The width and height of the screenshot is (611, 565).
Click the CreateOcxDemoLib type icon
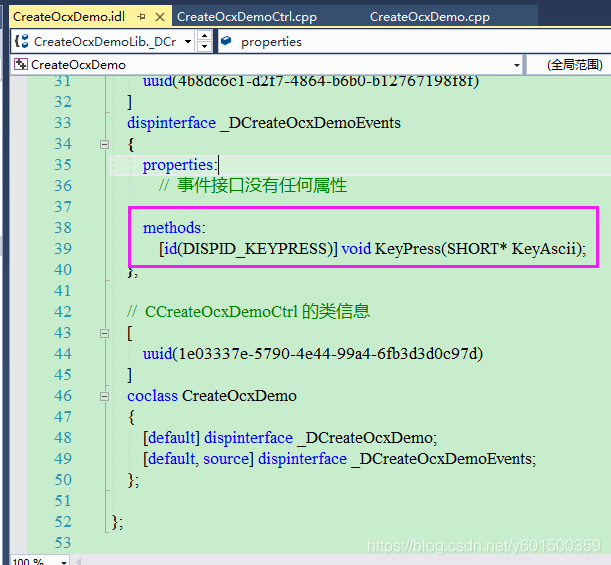(22, 42)
